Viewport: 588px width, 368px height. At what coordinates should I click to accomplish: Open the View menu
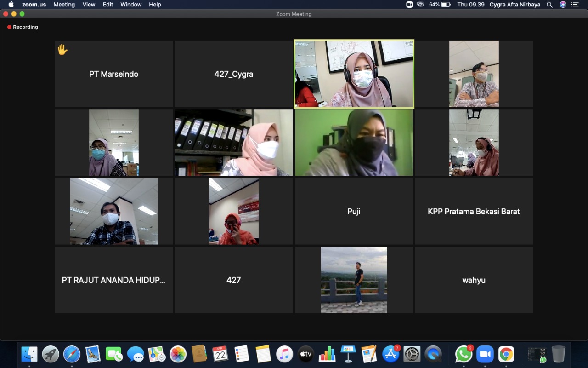(89, 5)
